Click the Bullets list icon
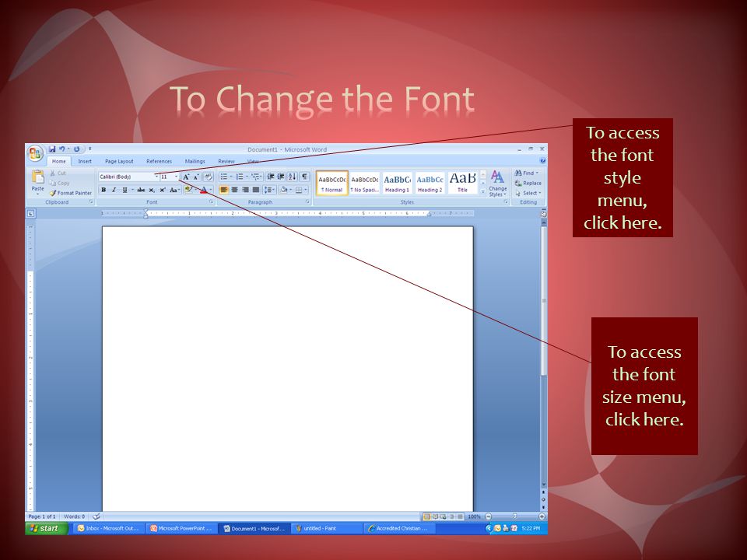Image resolution: width=747 pixels, height=560 pixels. [x=223, y=177]
